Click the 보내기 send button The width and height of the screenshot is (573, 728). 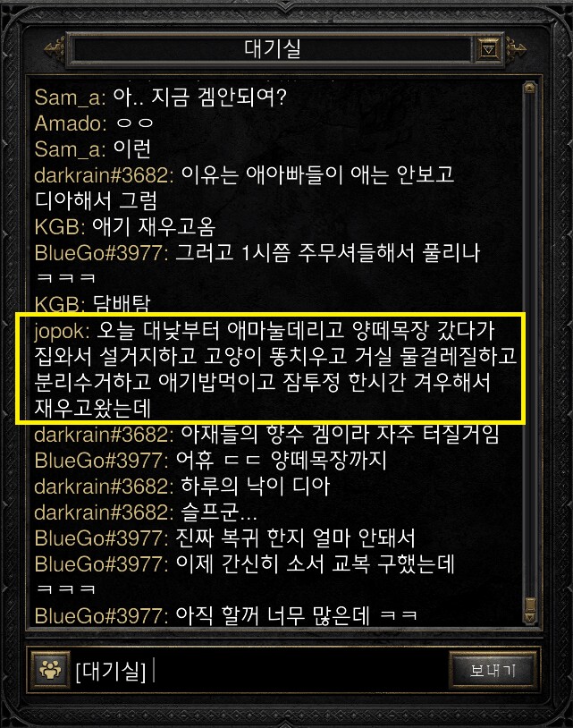pyautogui.click(x=493, y=670)
